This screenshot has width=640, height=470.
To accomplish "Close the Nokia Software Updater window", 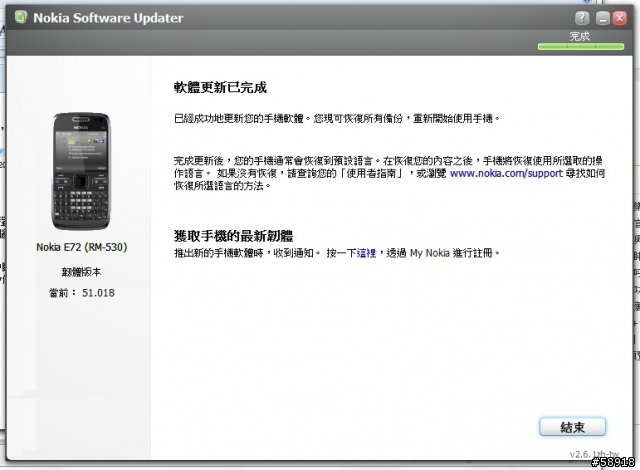I will [620, 18].
